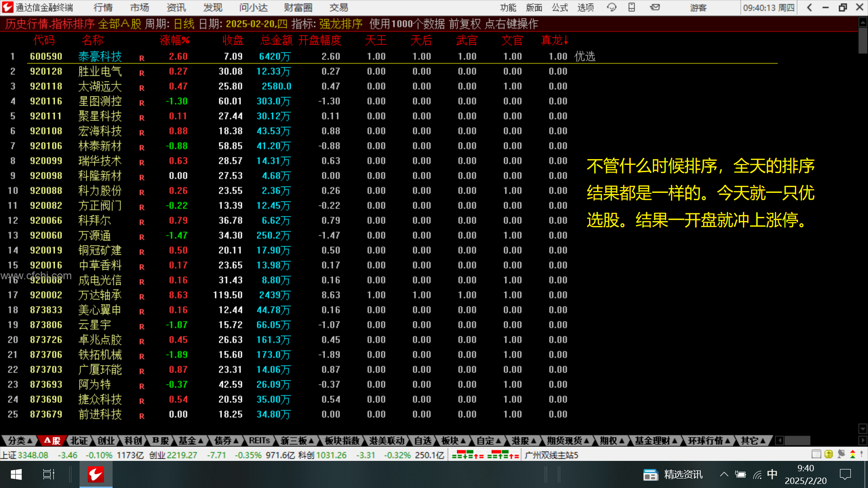The image size is (868, 488).
Task: Open the mail message icon
Action: [655, 7]
